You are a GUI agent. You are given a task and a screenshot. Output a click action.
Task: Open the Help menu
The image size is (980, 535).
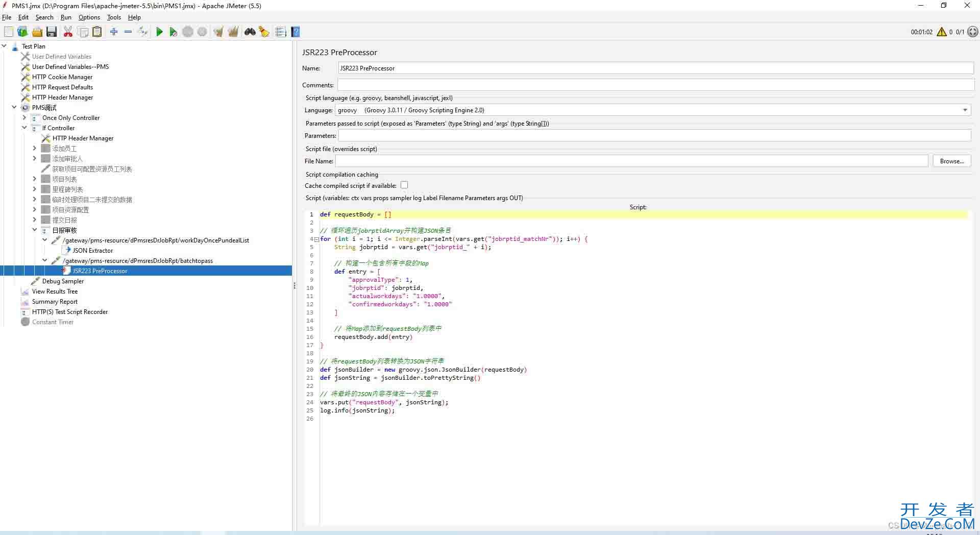(134, 17)
